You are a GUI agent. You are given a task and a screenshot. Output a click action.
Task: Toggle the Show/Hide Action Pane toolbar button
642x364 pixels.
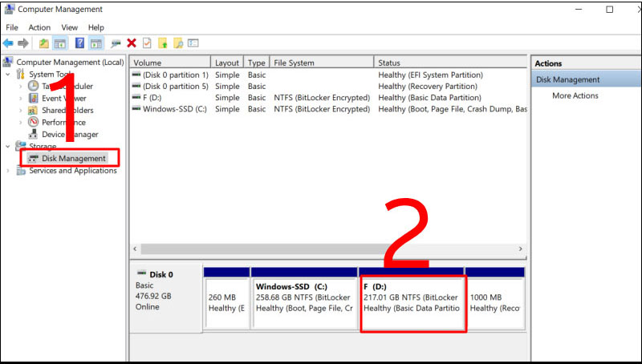point(95,43)
